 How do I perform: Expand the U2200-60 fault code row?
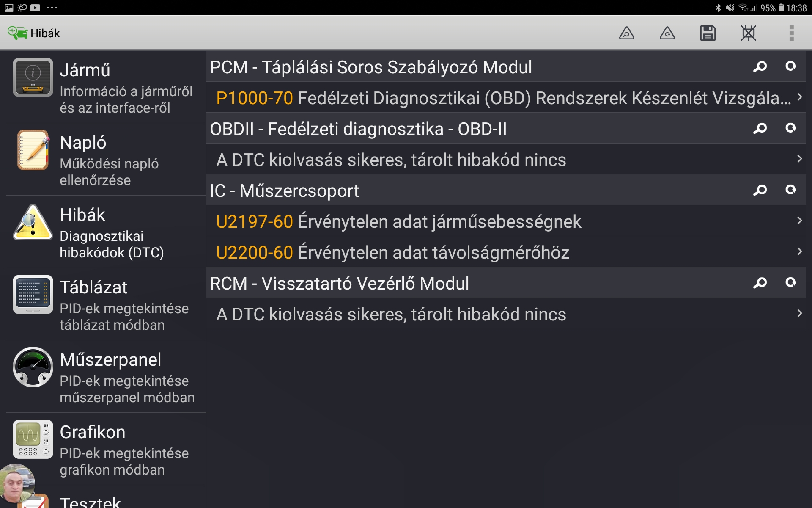click(799, 252)
